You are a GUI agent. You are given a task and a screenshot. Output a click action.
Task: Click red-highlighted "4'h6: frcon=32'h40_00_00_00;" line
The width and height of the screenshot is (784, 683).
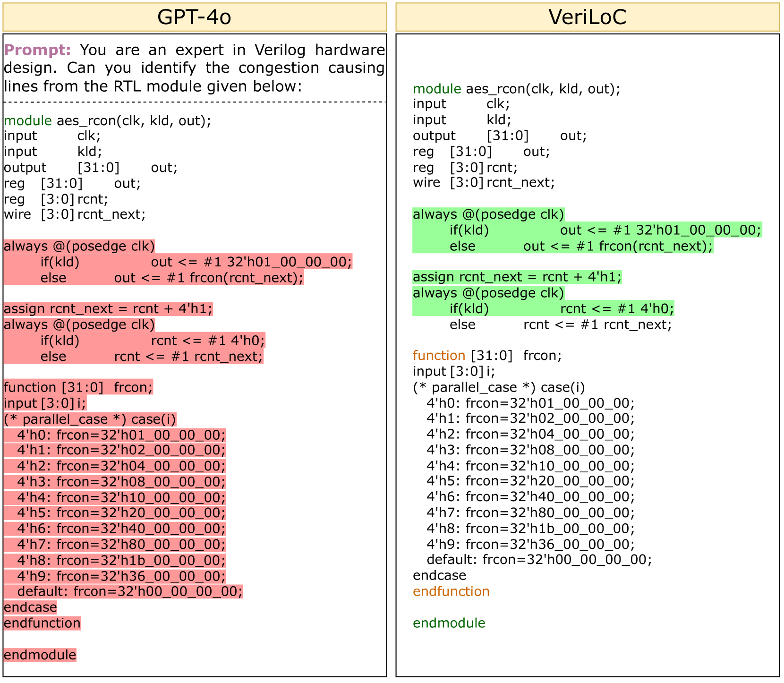[x=115, y=529]
